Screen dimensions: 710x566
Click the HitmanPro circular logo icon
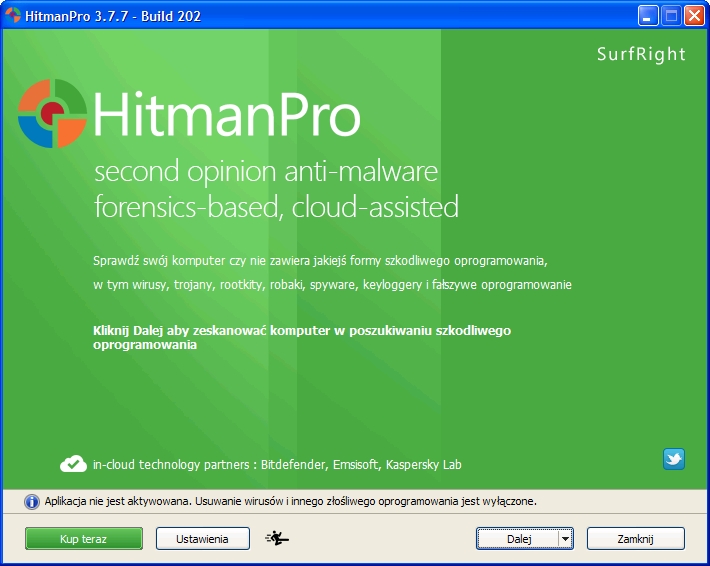click(53, 113)
